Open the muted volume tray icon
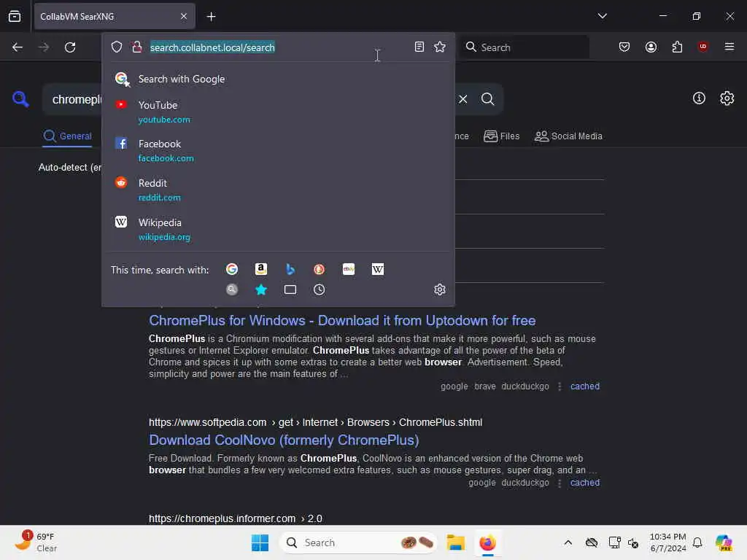The height and width of the screenshot is (560, 747). click(x=633, y=542)
